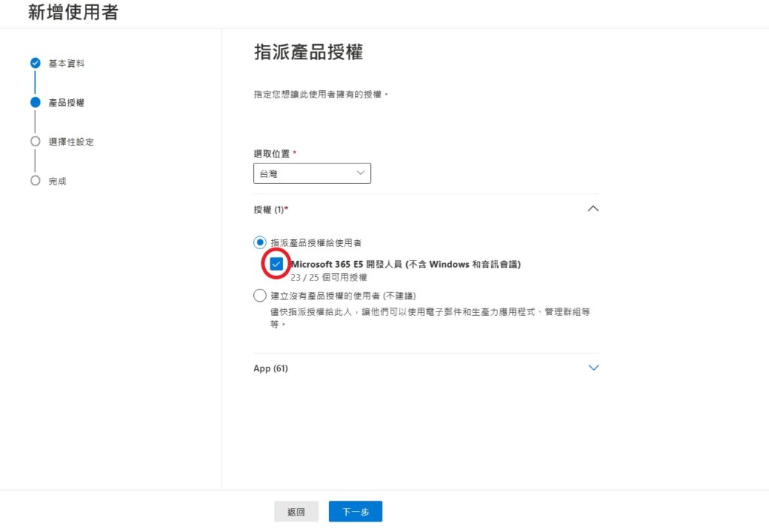The height and width of the screenshot is (532, 769).
Task: Open the 選取位置 dropdown showing 台灣
Action: point(312,173)
